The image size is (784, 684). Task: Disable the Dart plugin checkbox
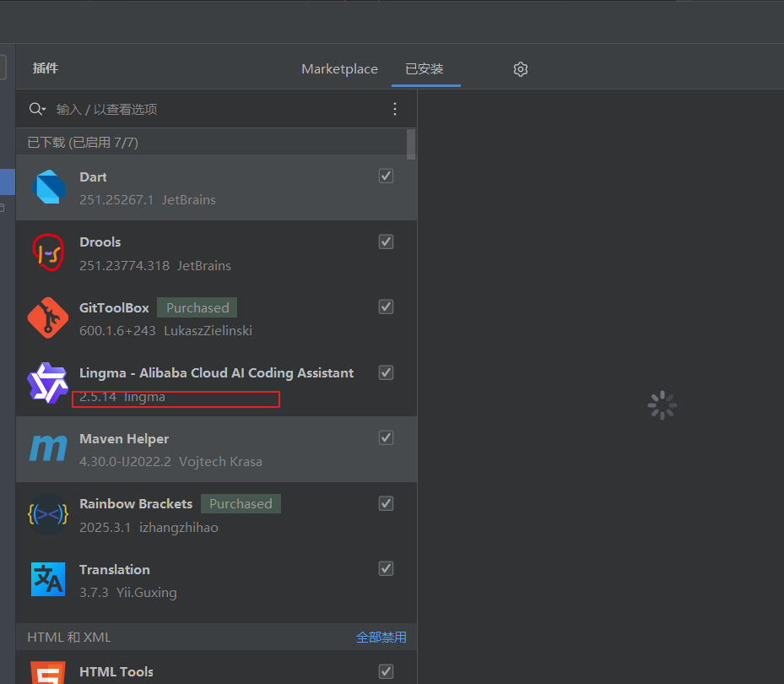pos(386,176)
